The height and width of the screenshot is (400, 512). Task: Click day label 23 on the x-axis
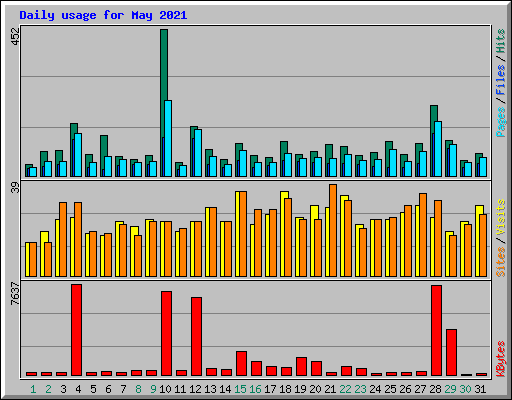[x=360, y=389]
